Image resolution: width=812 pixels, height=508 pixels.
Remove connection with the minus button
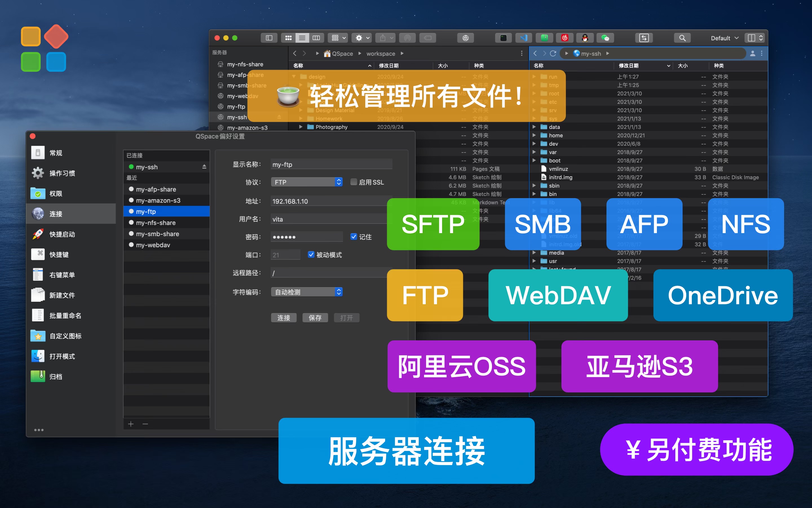[145, 424]
